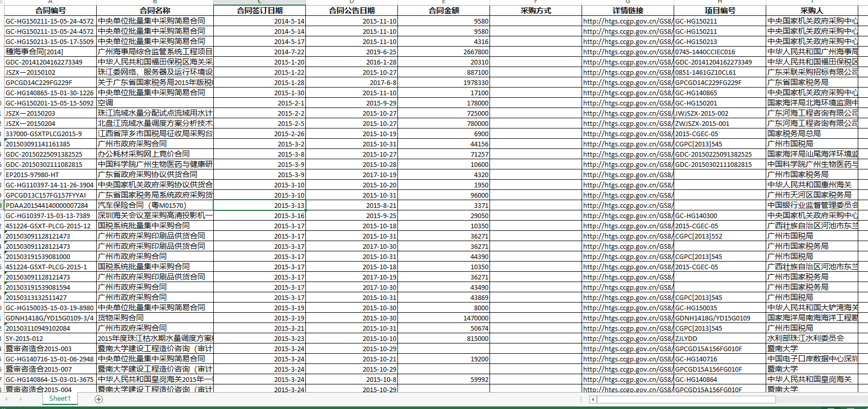Select project number 0851-1461GZ10CL61
868x409 pixels.
coord(720,72)
